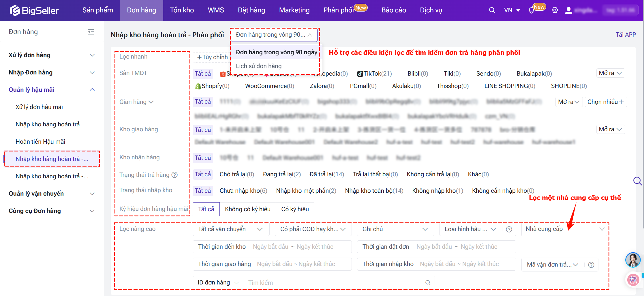Select the Có ký hiệu option
644x296 pixels.
click(295, 209)
